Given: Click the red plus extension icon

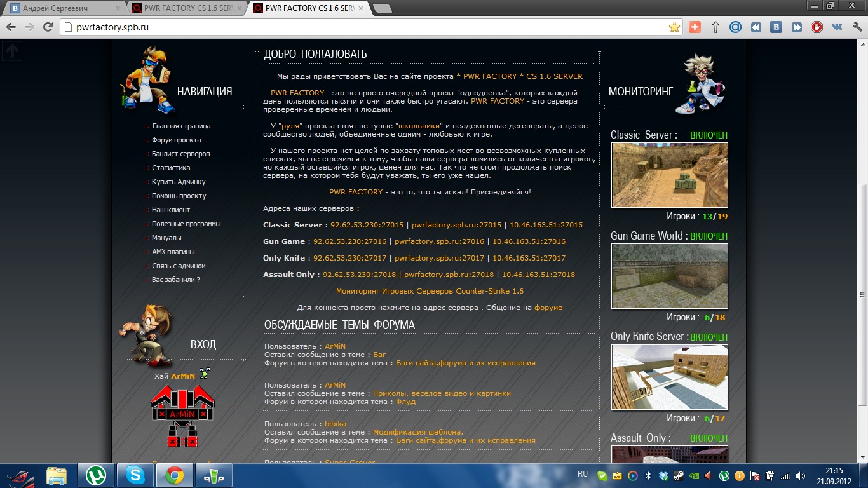Looking at the screenshot, I should pos(695,27).
